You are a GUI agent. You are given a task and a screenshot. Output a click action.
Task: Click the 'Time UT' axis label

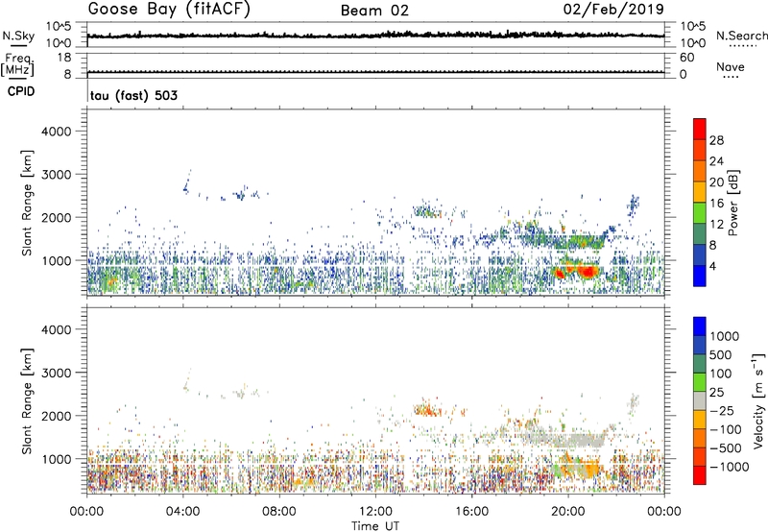tap(375, 526)
